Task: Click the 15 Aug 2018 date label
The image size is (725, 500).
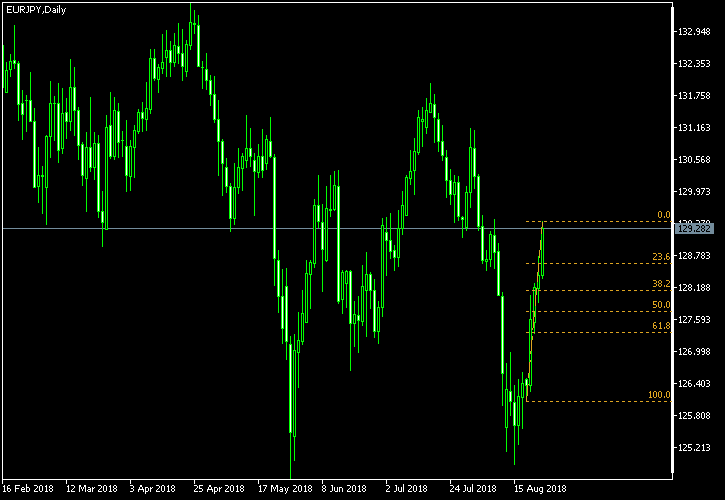Action: pos(540,488)
